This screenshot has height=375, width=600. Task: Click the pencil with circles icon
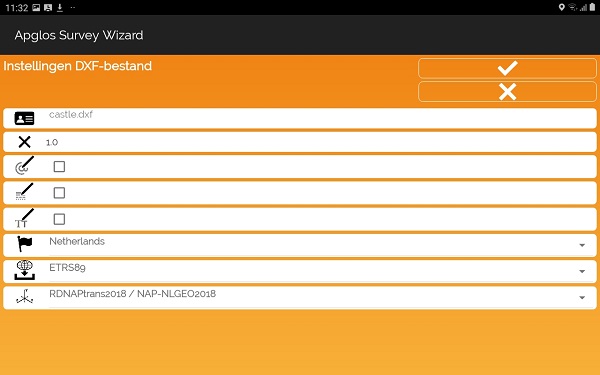(24, 165)
